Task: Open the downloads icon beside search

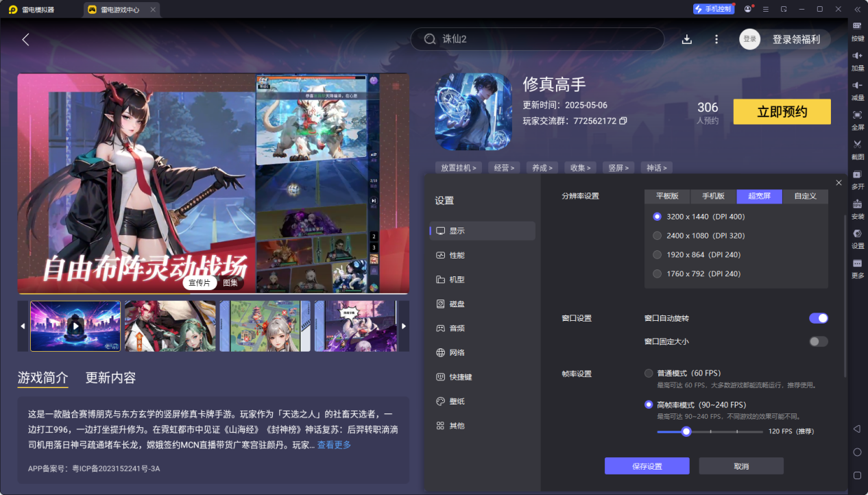Action: pyautogui.click(x=687, y=39)
